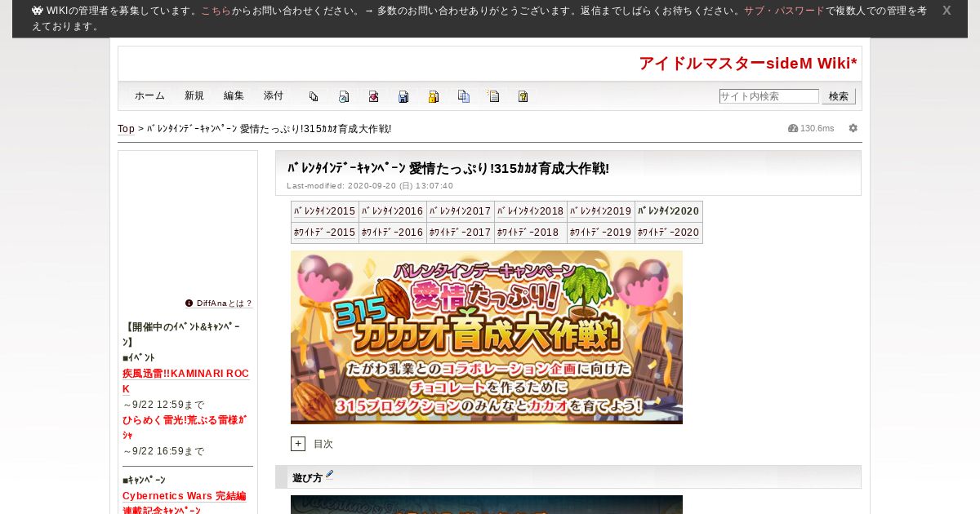Click the サイト内検索 search field

(768, 96)
